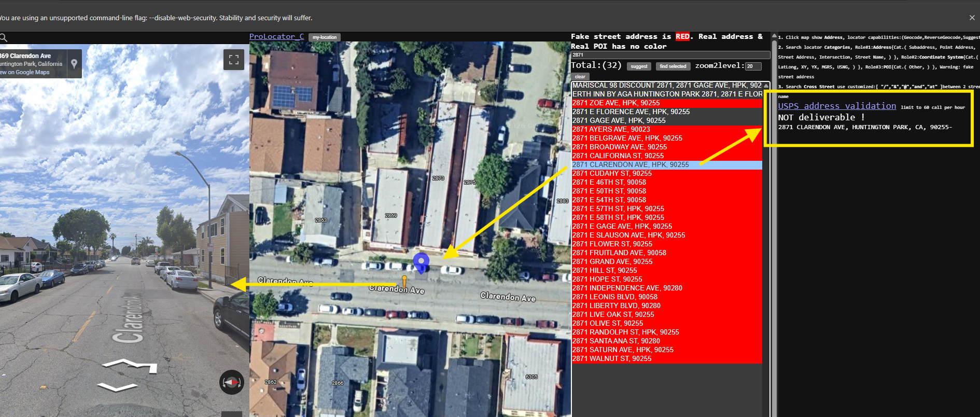Click the orange pegman marker on Clarendon Ave

[x=404, y=281]
